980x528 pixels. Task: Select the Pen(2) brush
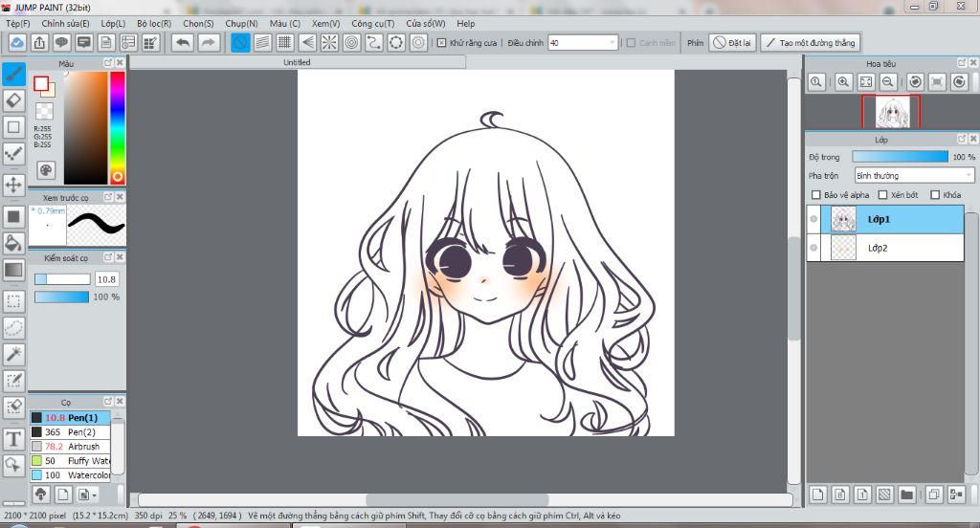click(x=70, y=431)
